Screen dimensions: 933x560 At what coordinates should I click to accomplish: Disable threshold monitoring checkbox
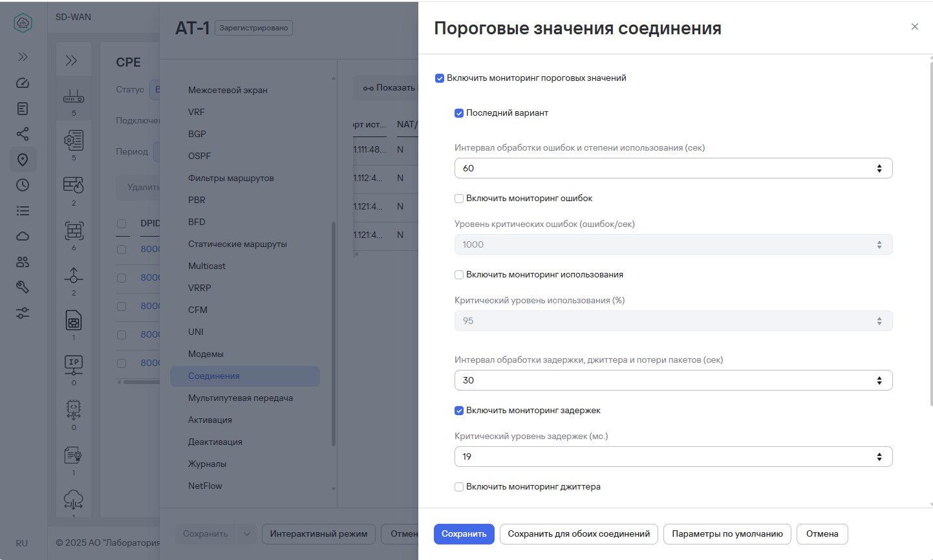pos(440,78)
